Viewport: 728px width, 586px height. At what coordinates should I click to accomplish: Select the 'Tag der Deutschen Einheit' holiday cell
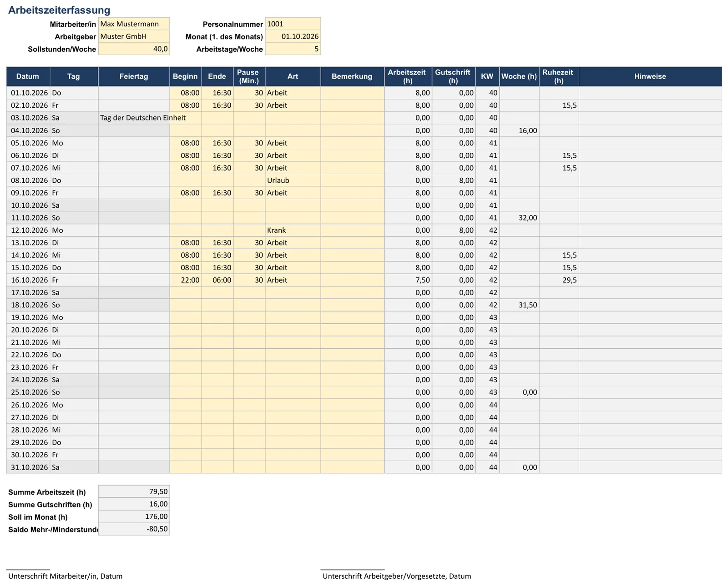tap(134, 118)
